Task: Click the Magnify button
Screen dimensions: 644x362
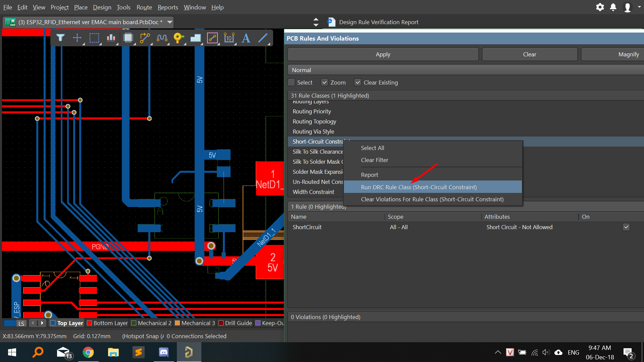Action: 613,54
